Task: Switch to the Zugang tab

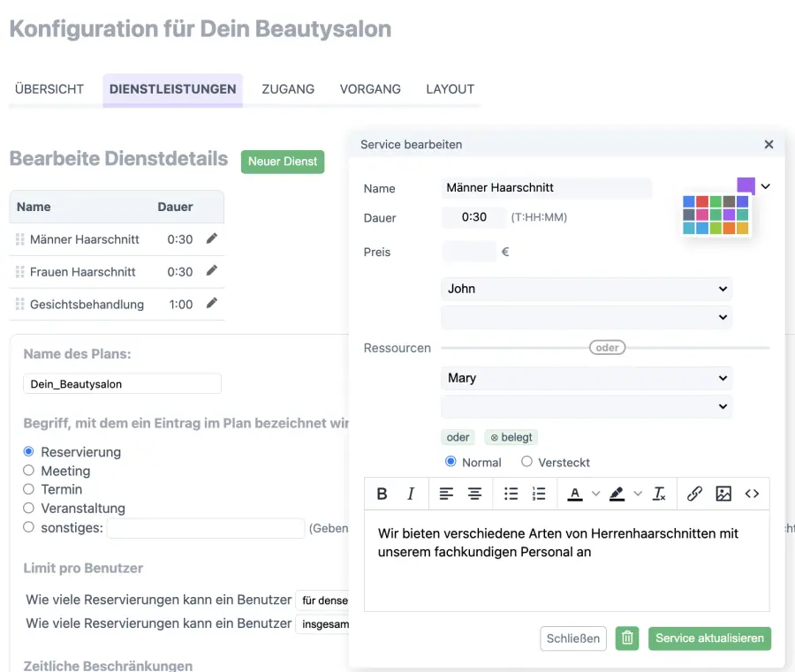Action: tap(288, 89)
